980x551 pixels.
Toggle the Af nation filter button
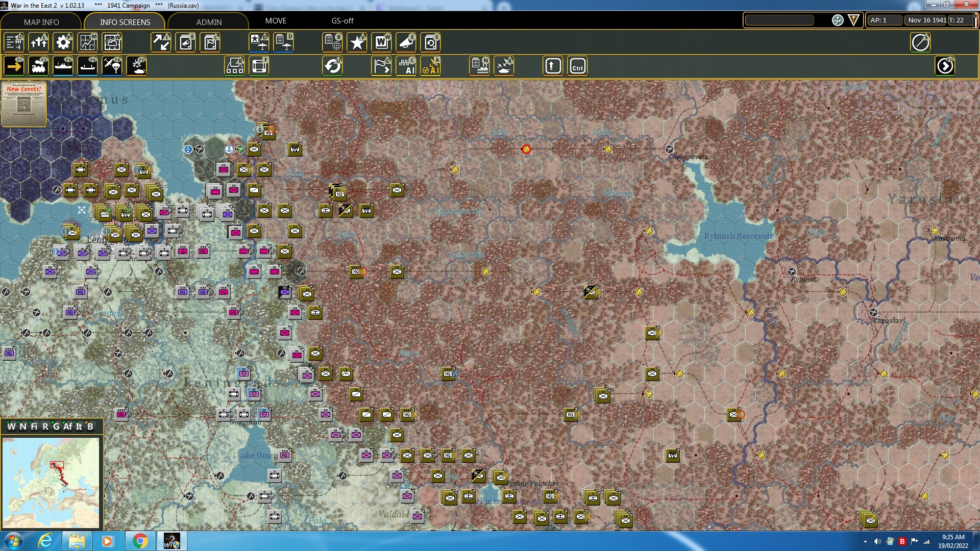67,427
